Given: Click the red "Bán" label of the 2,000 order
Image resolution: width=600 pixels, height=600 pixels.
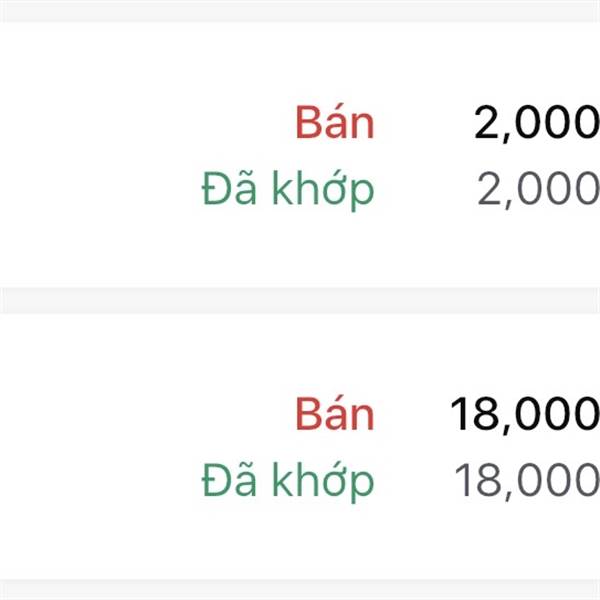Looking at the screenshot, I should pos(335,123).
